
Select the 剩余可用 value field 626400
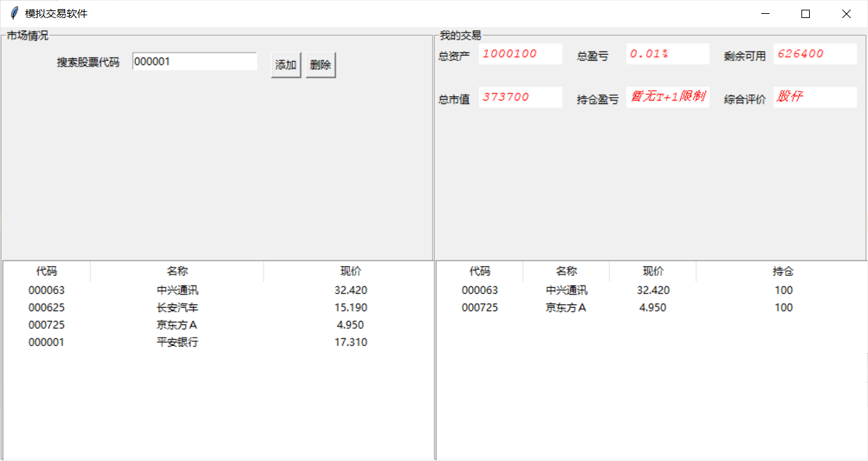pyautogui.click(x=815, y=54)
